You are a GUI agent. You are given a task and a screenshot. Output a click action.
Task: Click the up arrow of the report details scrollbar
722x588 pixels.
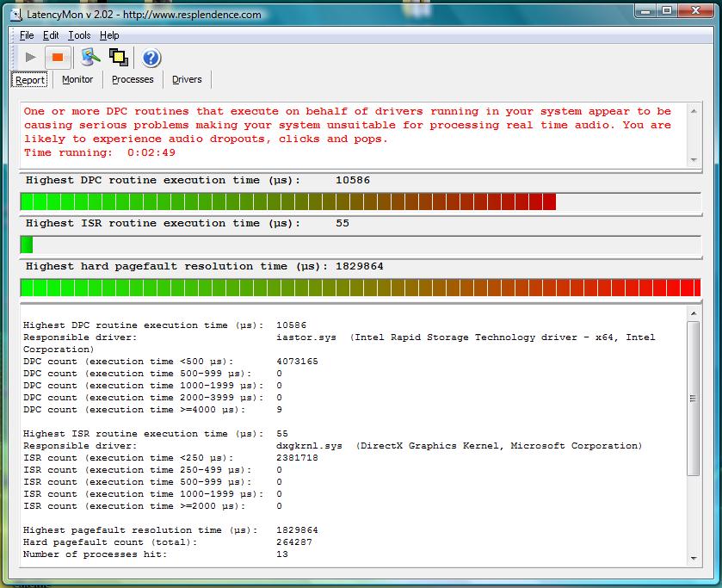[694, 314]
